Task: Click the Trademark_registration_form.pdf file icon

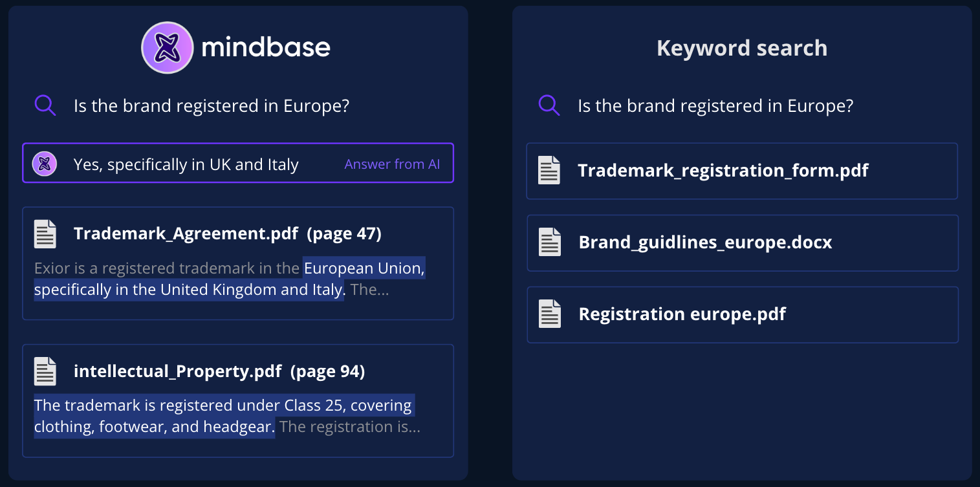Action: (549, 170)
